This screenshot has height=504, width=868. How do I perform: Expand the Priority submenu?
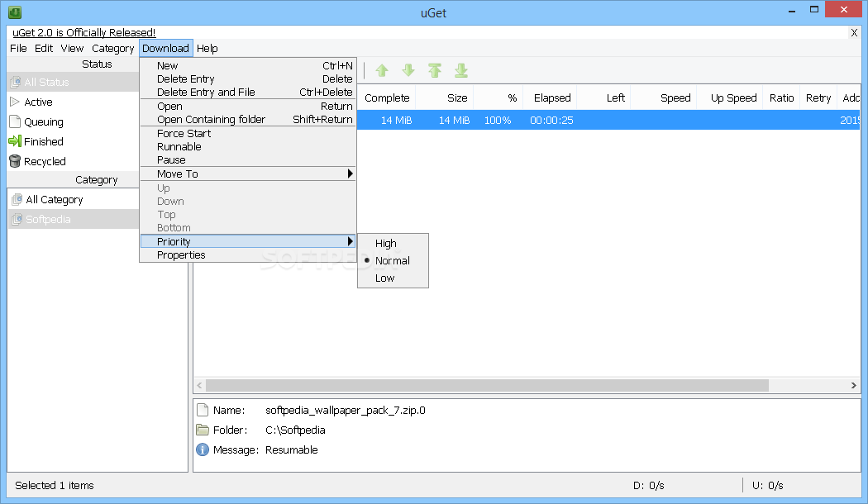click(x=248, y=242)
